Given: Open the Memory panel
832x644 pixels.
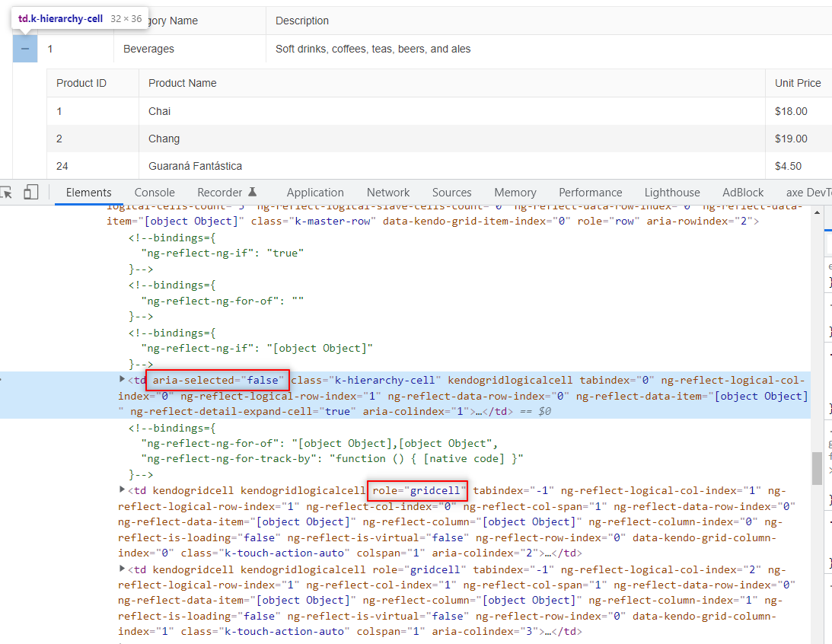Looking at the screenshot, I should [x=515, y=192].
